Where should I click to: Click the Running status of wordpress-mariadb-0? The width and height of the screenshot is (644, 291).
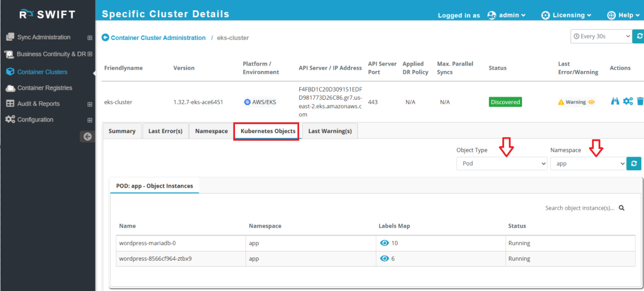[x=519, y=243]
